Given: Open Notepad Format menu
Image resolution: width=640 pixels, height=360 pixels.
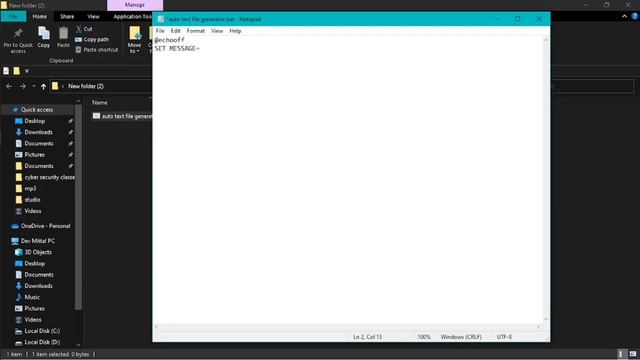Looking at the screenshot, I should [196, 31].
